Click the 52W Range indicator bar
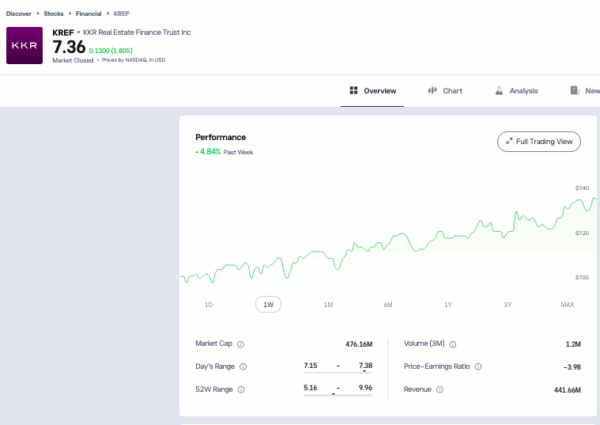 (x=338, y=395)
